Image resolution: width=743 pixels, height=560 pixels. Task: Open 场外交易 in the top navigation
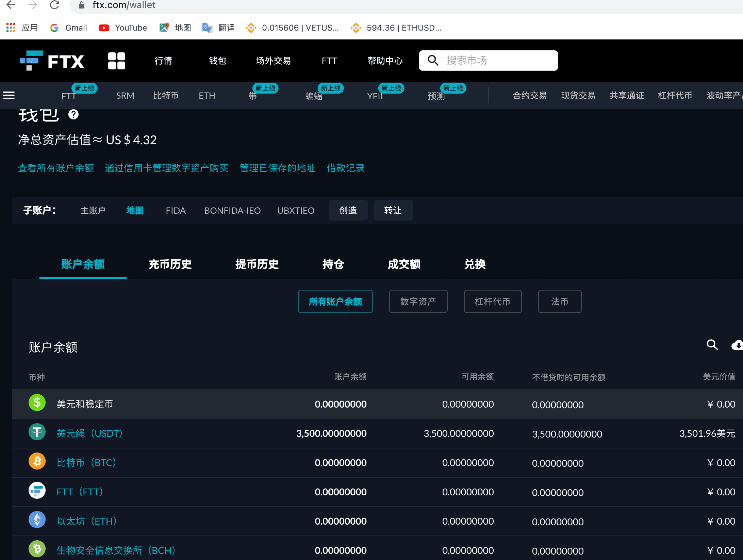tap(274, 61)
